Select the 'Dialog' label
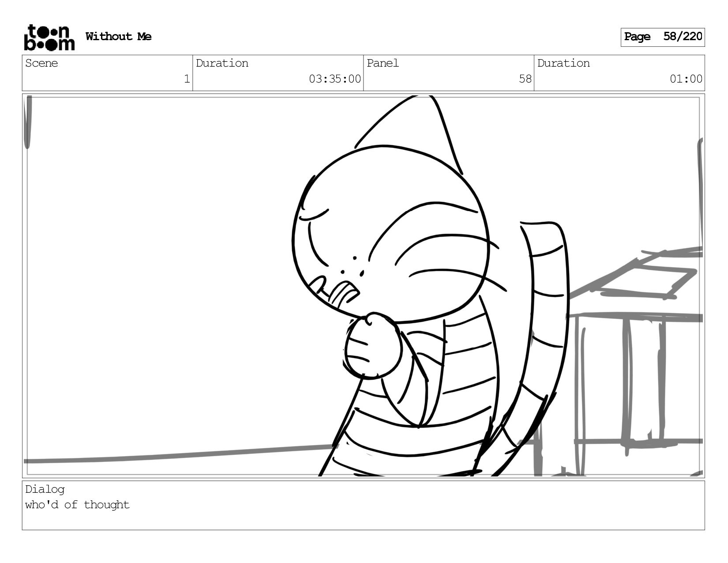728x563 pixels. click(x=45, y=489)
